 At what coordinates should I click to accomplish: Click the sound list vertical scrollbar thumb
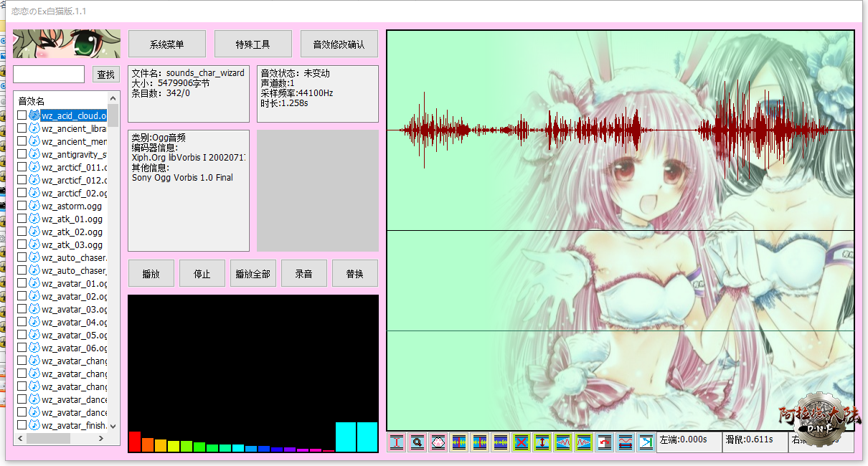coord(113,115)
